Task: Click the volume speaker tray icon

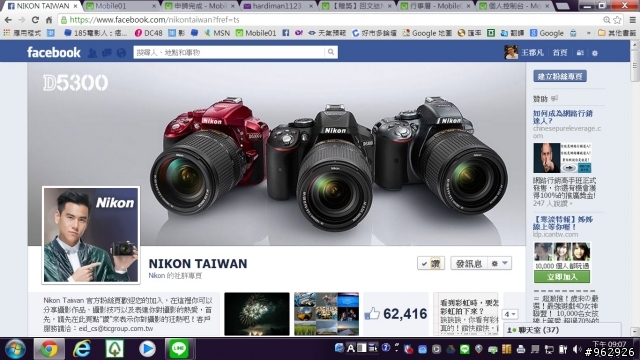Action: [577, 349]
